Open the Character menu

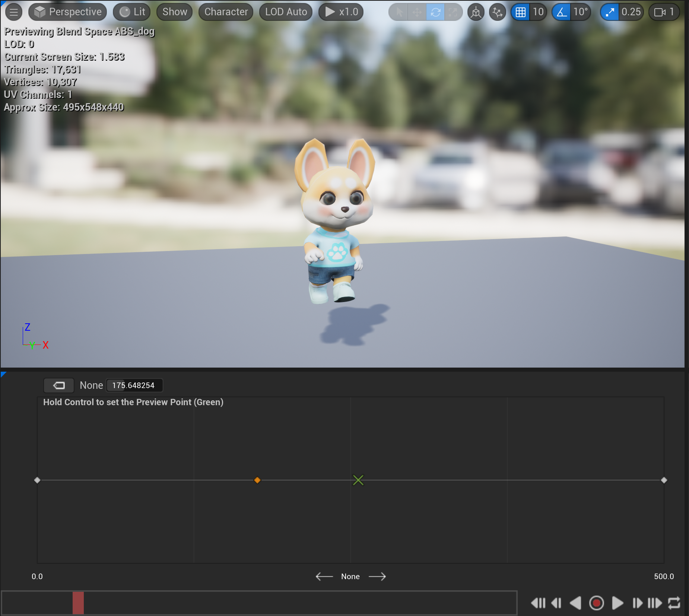click(x=226, y=12)
